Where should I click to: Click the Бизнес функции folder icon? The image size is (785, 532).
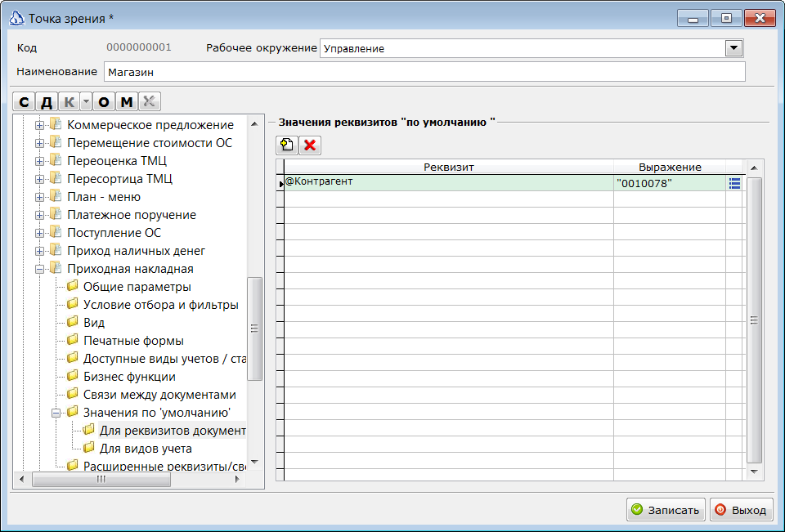coord(73,376)
